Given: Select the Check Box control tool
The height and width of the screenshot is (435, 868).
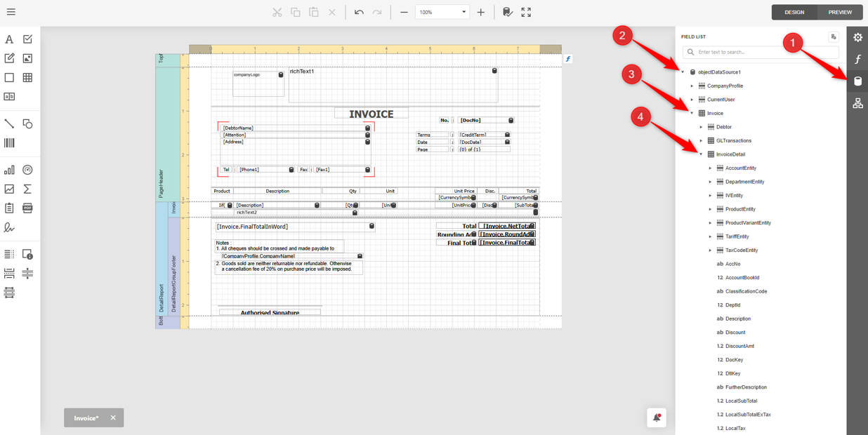Looking at the screenshot, I should pos(27,39).
